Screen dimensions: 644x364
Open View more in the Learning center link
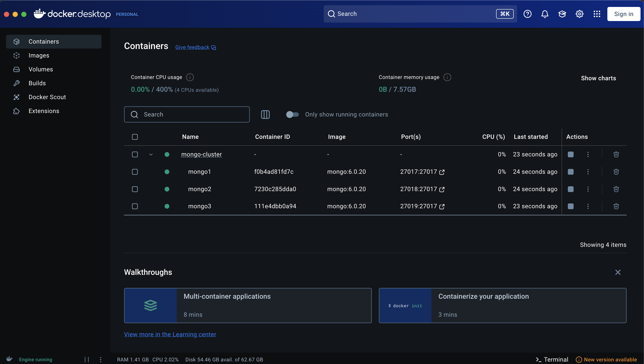coord(170,334)
